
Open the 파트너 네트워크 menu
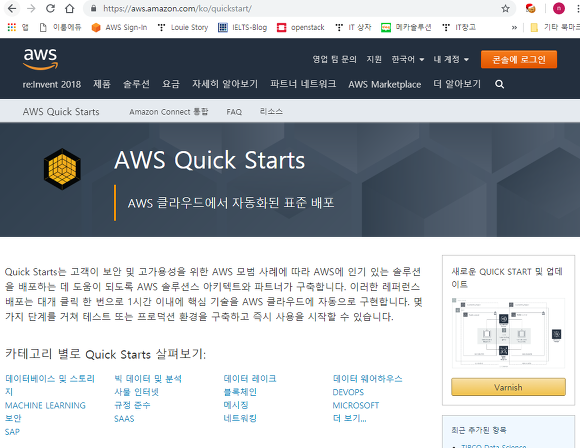[x=303, y=84]
